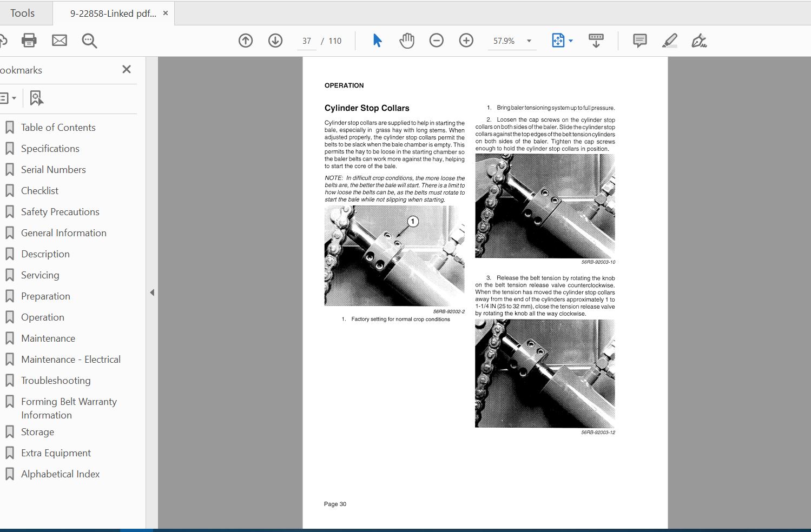Activate the Hand pan tool
The width and height of the screenshot is (811, 532).
point(407,41)
